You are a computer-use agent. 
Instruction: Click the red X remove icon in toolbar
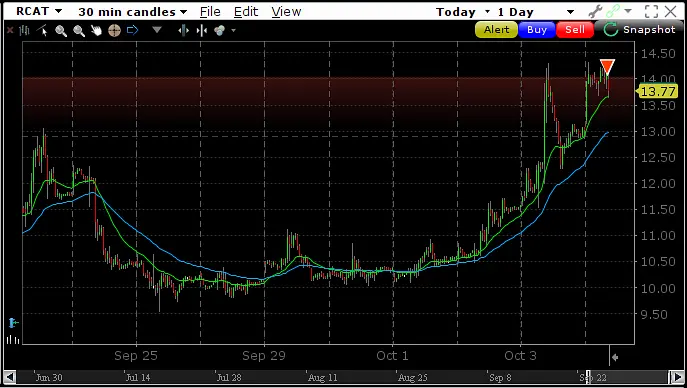coord(10,30)
